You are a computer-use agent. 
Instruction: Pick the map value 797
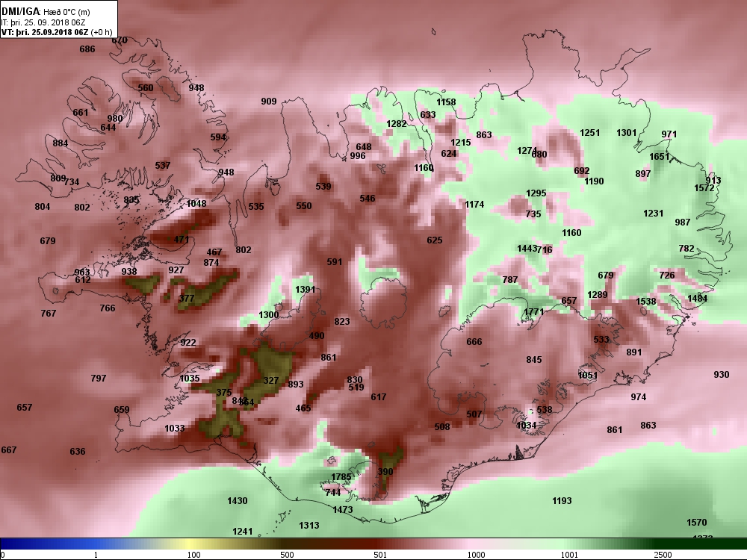coord(99,378)
